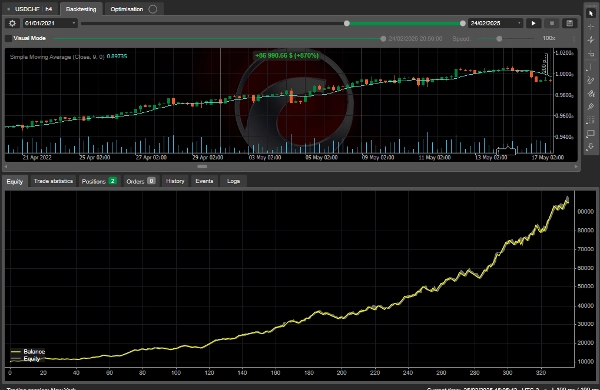Open the start date 01/01/2021 dropdown
Viewport: 600px width, 390px height.
[x=51, y=23]
